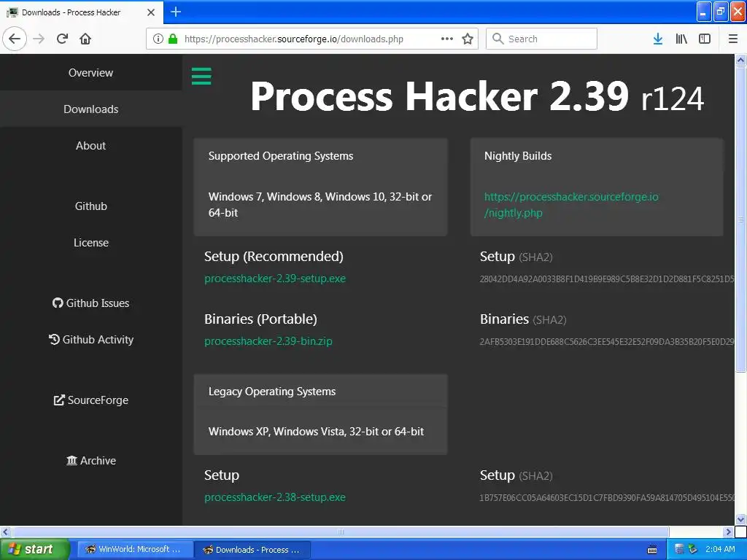Open Github Issues sidebar link
The image size is (747, 560).
[x=90, y=303]
